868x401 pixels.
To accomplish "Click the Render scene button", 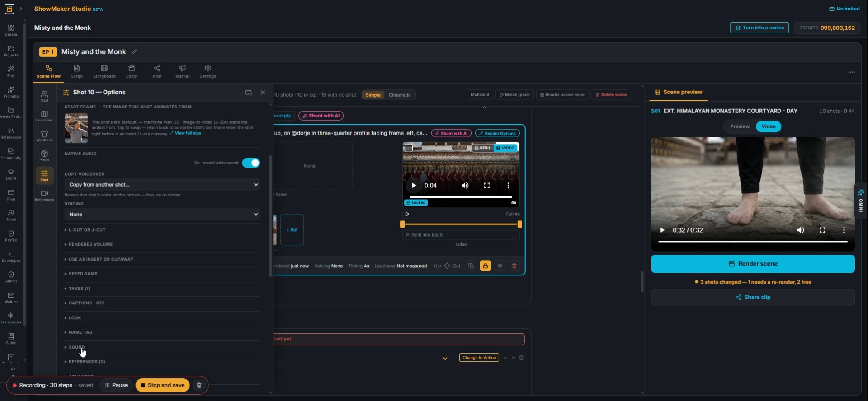I will pos(753,264).
